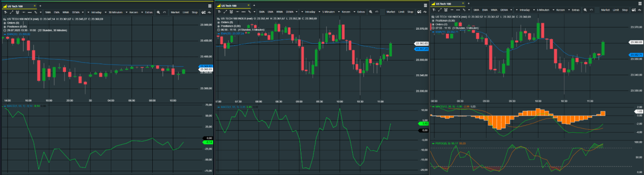This screenshot has width=644, height=175.
Task: Click the pulse indicator icon in left chart
Action: 209,12
